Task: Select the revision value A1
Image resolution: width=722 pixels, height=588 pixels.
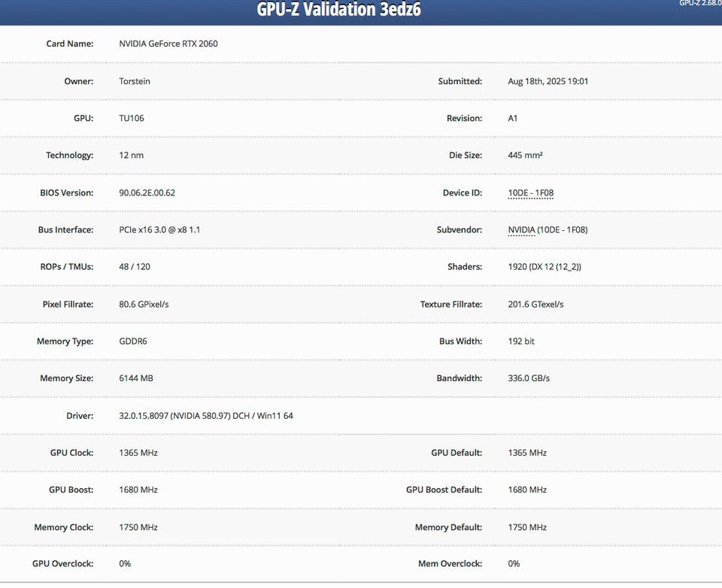Action: point(512,118)
